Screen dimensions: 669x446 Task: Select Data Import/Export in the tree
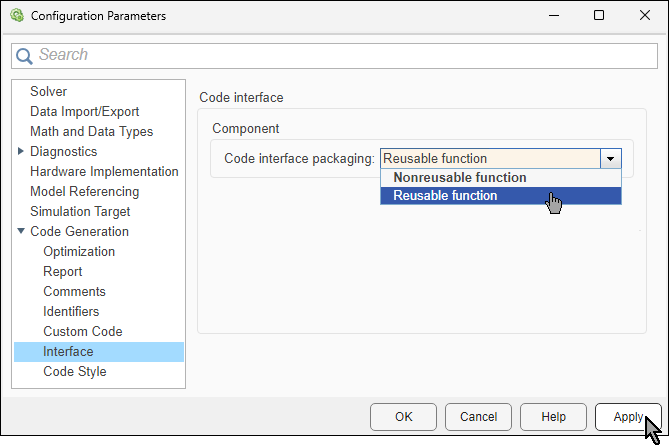[84, 111]
